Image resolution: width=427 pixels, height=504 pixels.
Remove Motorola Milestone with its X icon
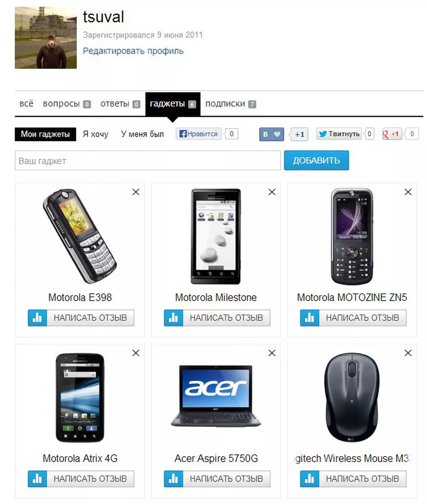tap(272, 192)
